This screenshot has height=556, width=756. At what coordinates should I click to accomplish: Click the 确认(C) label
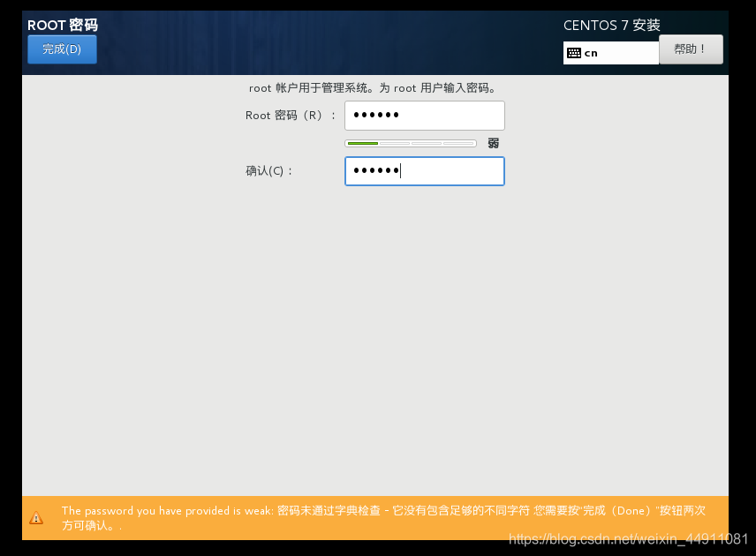(x=269, y=171)
